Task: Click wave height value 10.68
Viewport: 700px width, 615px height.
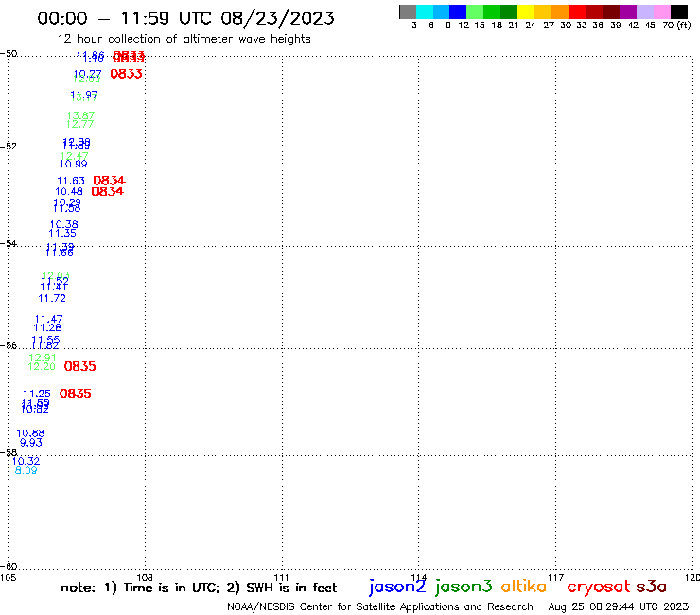Action: tap(30, 433)
